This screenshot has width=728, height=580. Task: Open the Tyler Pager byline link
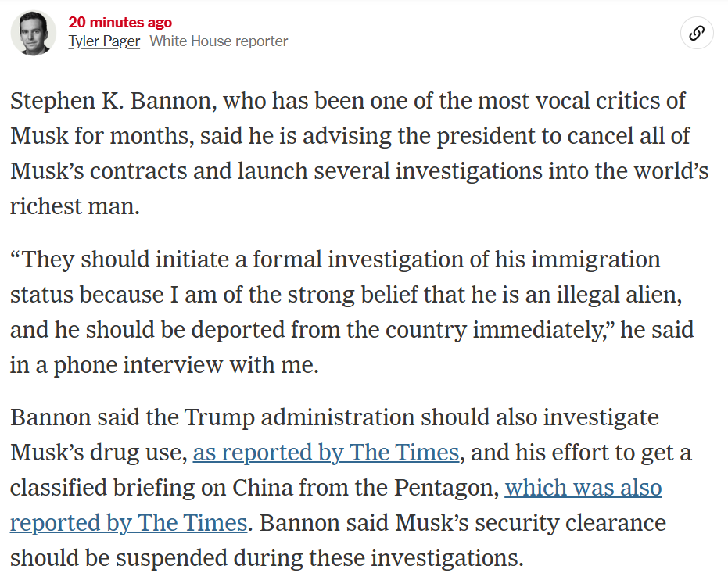pyautogui.click(x=104, y=41)
